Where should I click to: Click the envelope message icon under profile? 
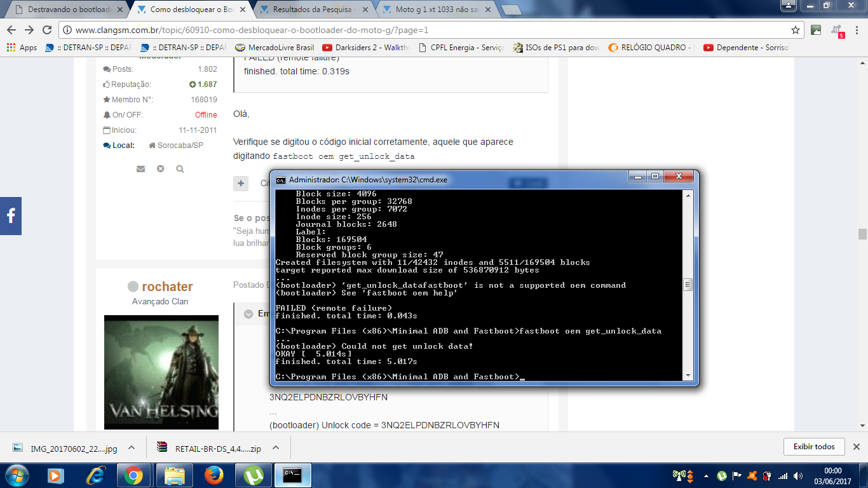tap(140, 169)
